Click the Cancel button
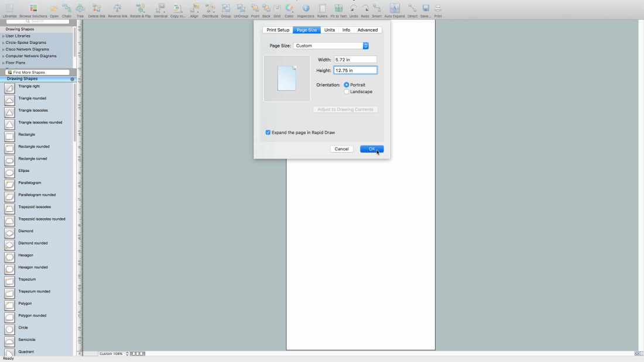This screenshot has height=362, width=644. [x=341, y=149]
